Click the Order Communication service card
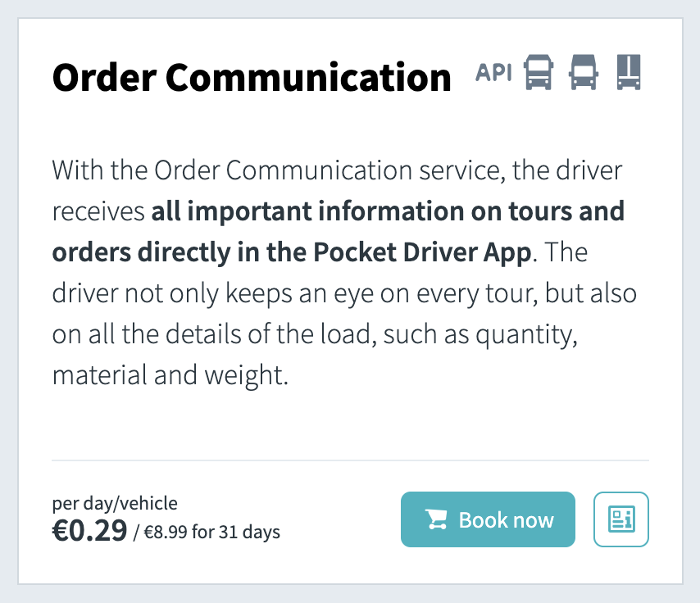Screen dimensions: 700x603 (350, 301)
